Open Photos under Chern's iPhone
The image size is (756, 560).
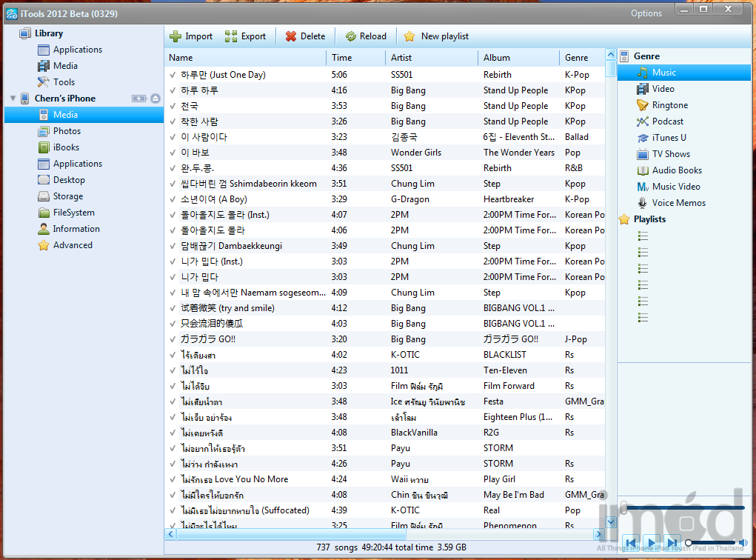67,131
